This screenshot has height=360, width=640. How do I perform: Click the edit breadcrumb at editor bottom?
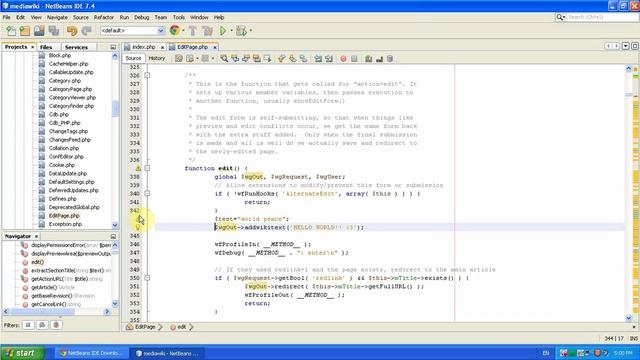tap(181, 327)
